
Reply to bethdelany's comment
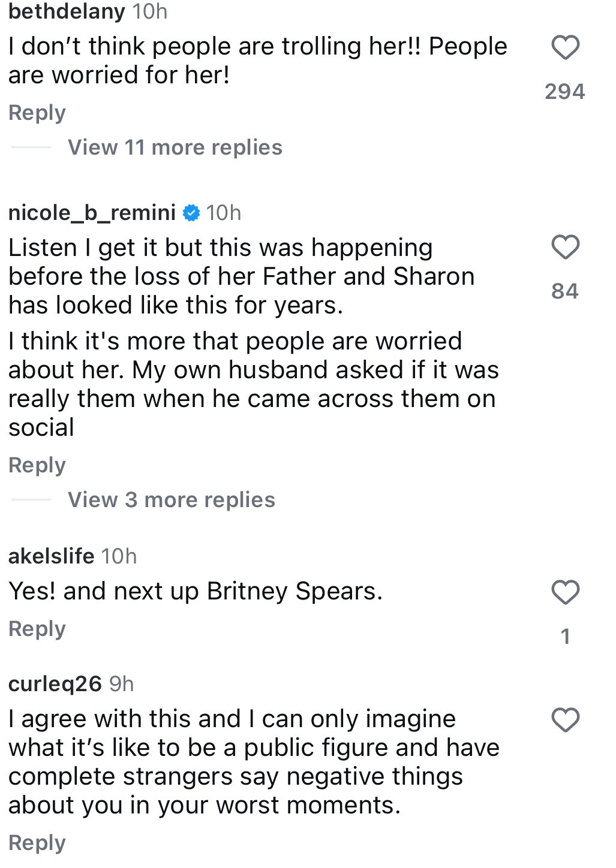click(37, 113)
